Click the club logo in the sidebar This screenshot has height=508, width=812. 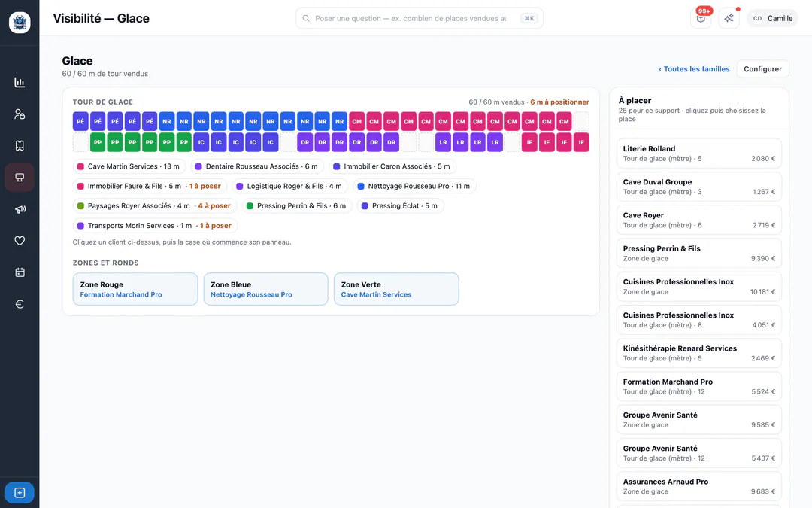[x=20, y=23]
